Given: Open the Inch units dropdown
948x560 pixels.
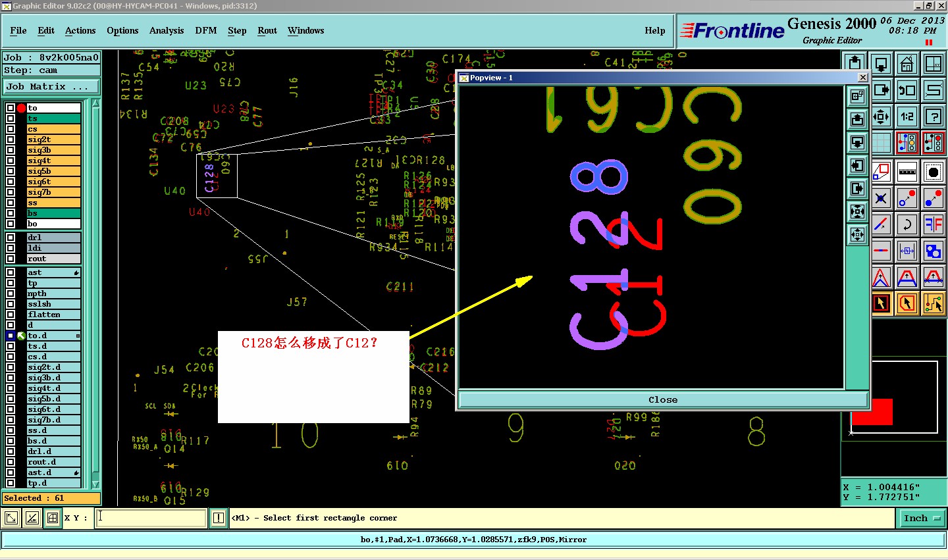Looking at the screenshot, I should coord(921,518).
